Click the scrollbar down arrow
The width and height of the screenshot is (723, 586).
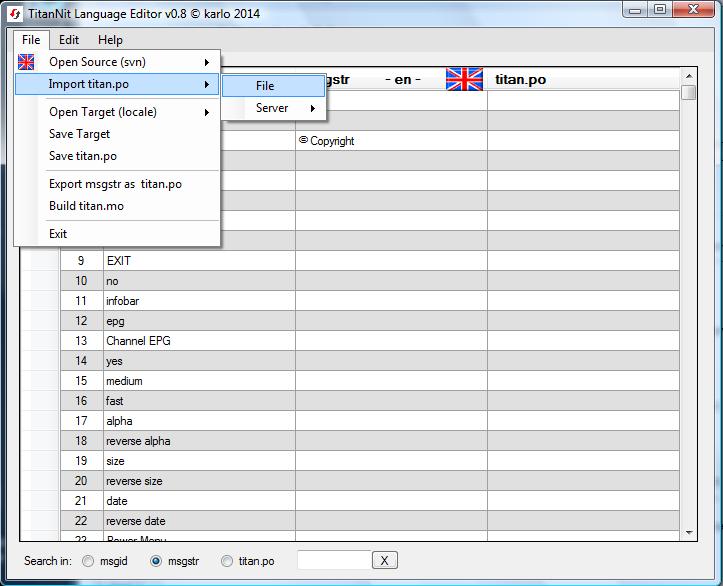[x=689, y=534]
